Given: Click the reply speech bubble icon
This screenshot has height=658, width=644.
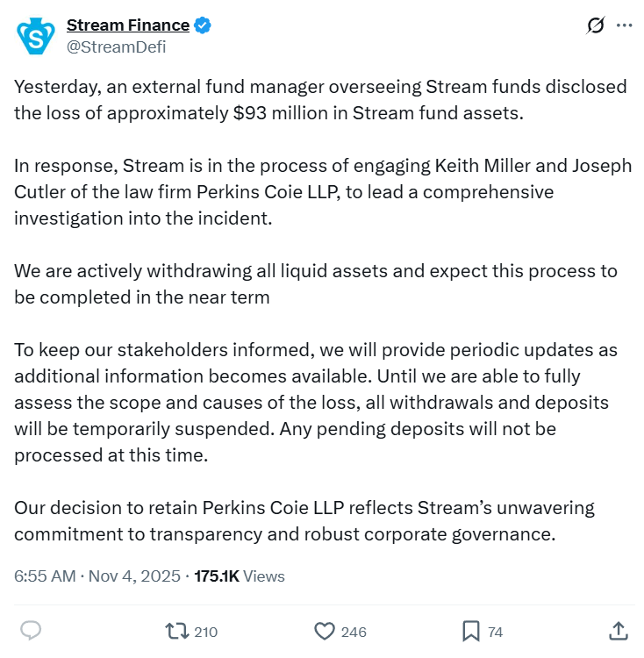Looking at the screenshot, I should [x=31, y=631].
